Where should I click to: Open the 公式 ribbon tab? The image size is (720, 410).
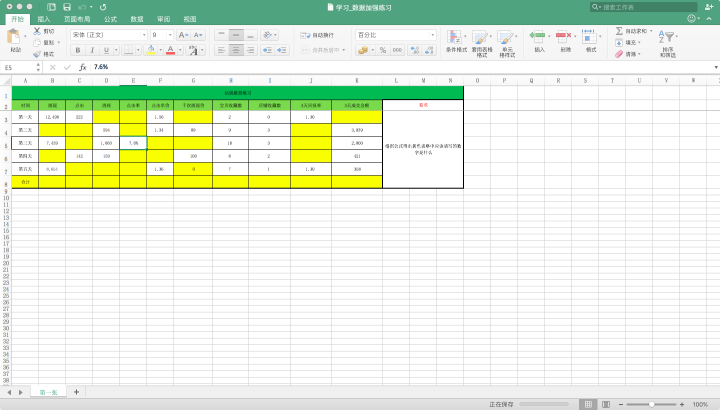[110, 19]
